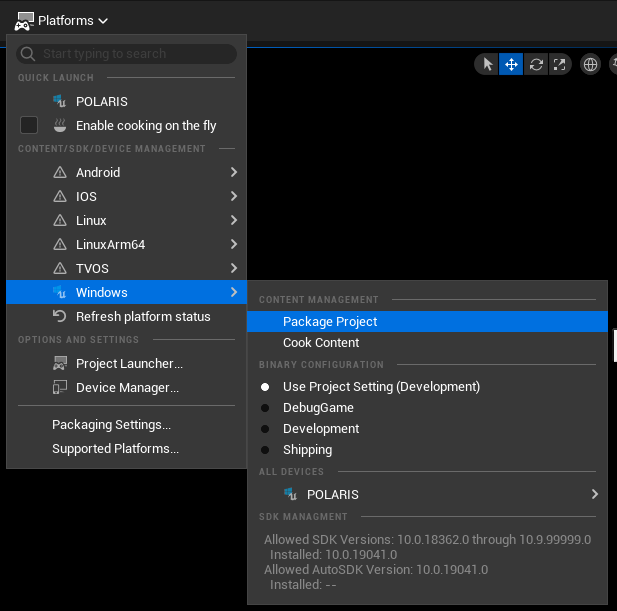Viewport: 617px width, 611px height.
Task: Activate the translate move tool
Action: click(511, 64)
